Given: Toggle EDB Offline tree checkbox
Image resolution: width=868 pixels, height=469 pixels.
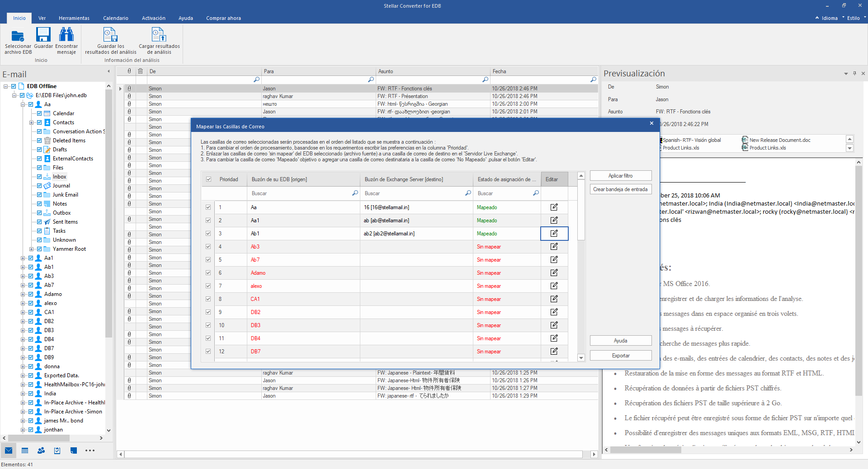Looking at the screenshot, I should click(x=14, y=86).
